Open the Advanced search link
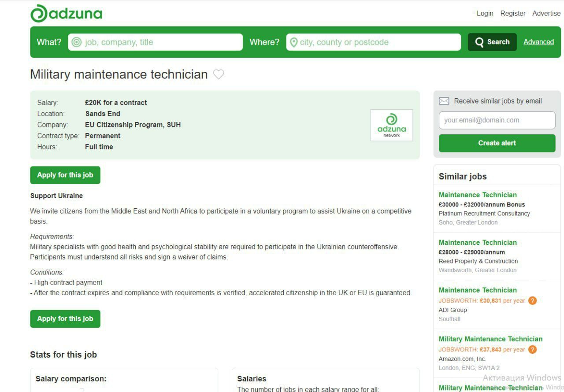The height and width of the screenshot is (392, 564). (x=538, y=42)
